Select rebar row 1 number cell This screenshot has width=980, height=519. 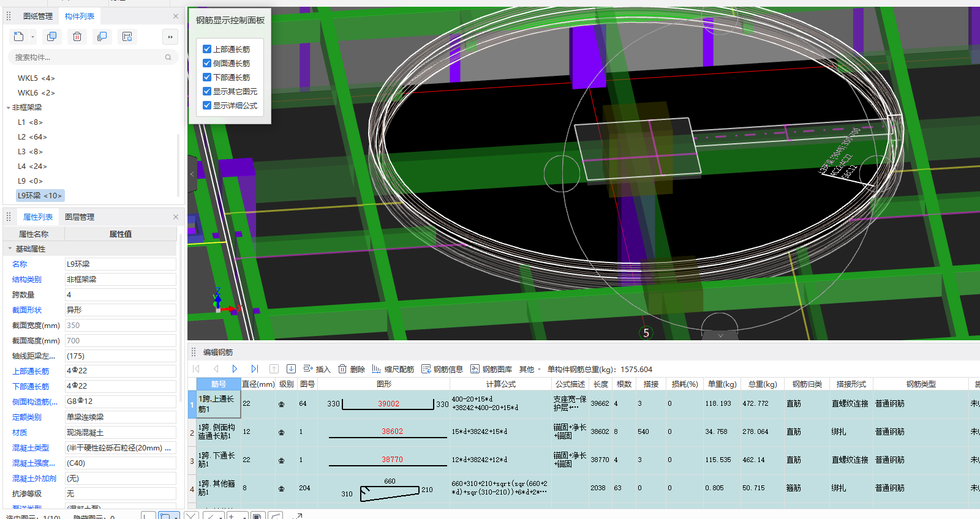[192, 404]
